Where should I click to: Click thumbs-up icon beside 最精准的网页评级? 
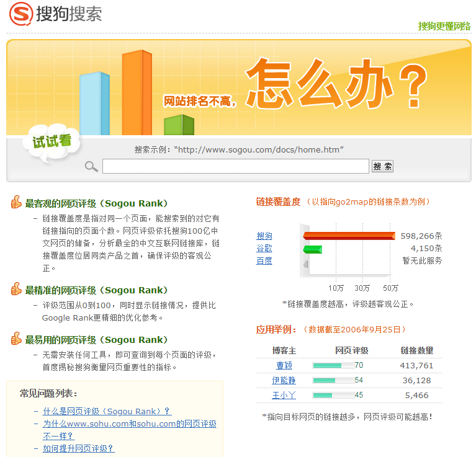[16, 289]
